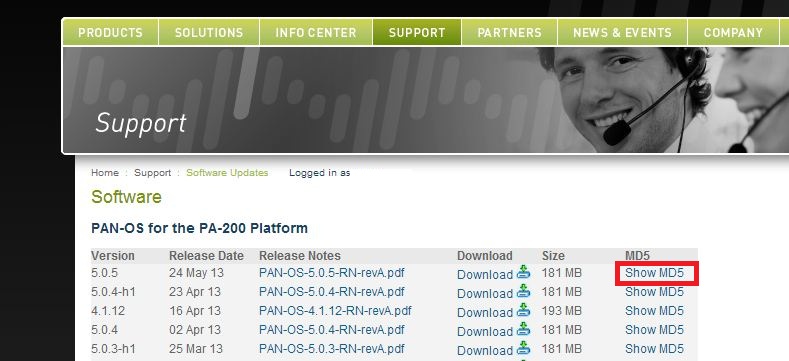Click Download link for version 5.0.5
Image resolution: width=789 pixels, height=361 pixels.
(x=485, y=275)
